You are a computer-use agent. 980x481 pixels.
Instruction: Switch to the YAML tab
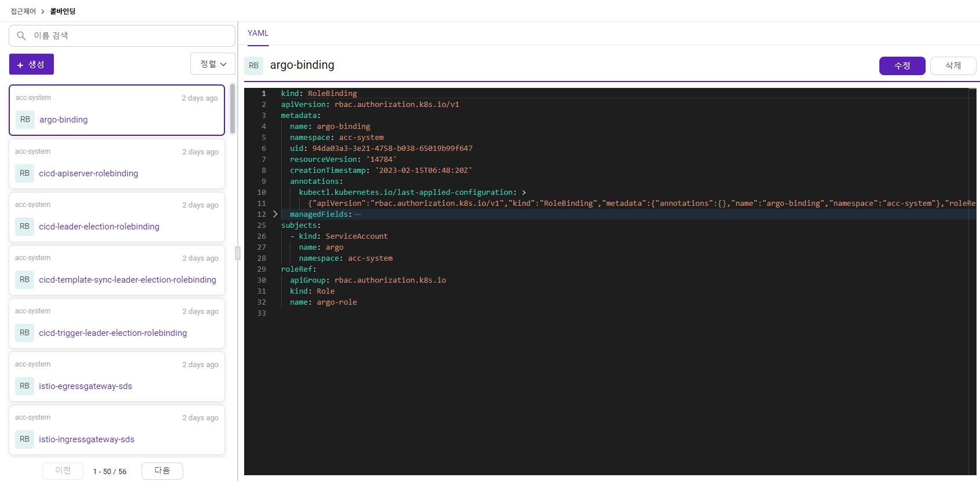pyautogui.click(x=258, y=33)
